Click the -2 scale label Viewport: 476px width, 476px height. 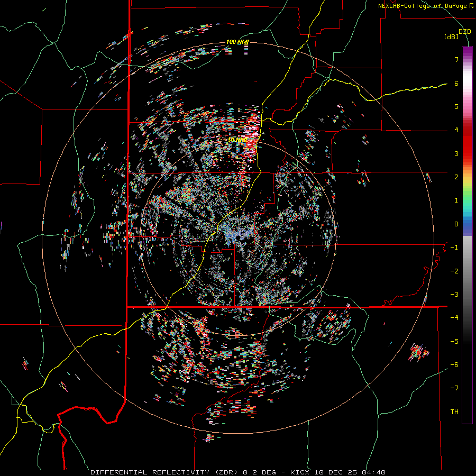tap(454, 271)
